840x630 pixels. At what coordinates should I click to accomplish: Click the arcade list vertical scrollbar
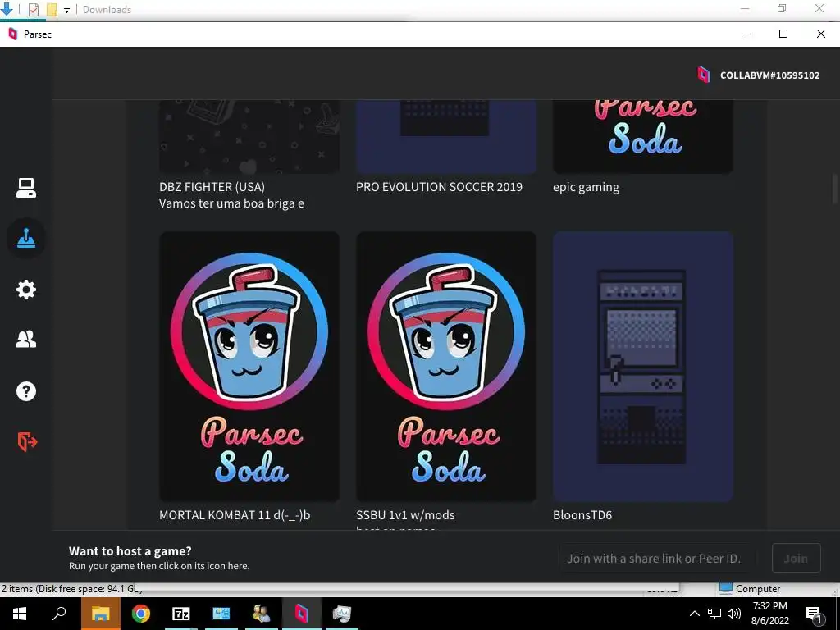(x=834, y=189)
